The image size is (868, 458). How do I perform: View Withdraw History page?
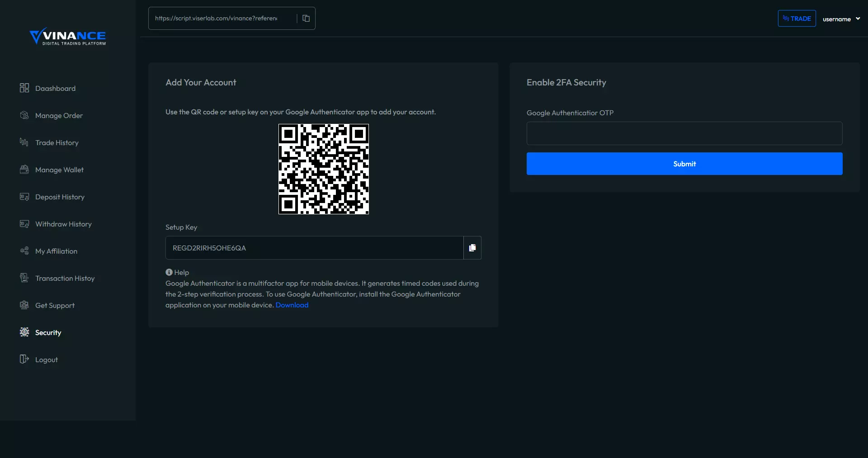64,224
